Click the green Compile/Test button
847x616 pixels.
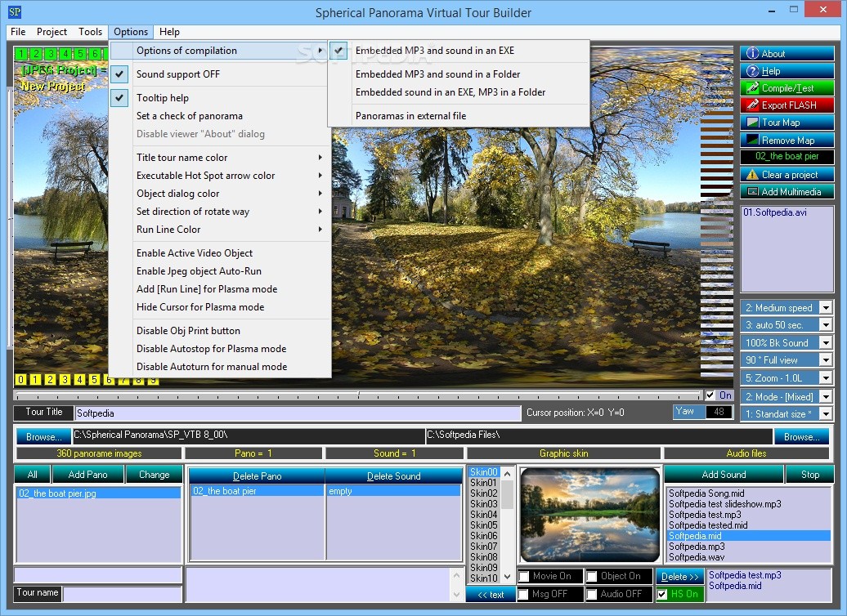(x=787, y=88)
